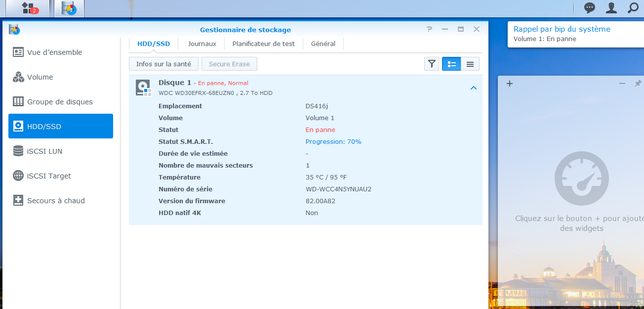644x309 pixels.
Task: Click WDC WD30EFRX-68EUZN0 model text
Action: [196, 93]
